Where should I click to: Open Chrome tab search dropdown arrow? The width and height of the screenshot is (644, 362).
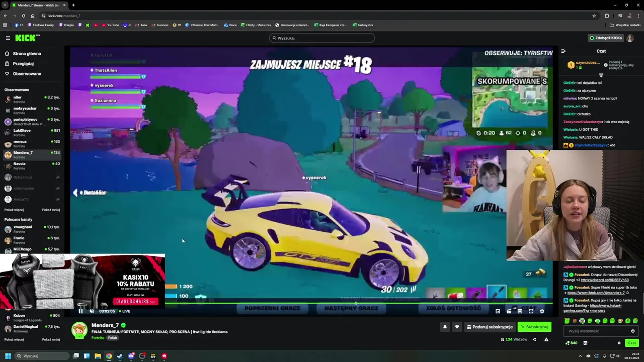pos(5,5)
